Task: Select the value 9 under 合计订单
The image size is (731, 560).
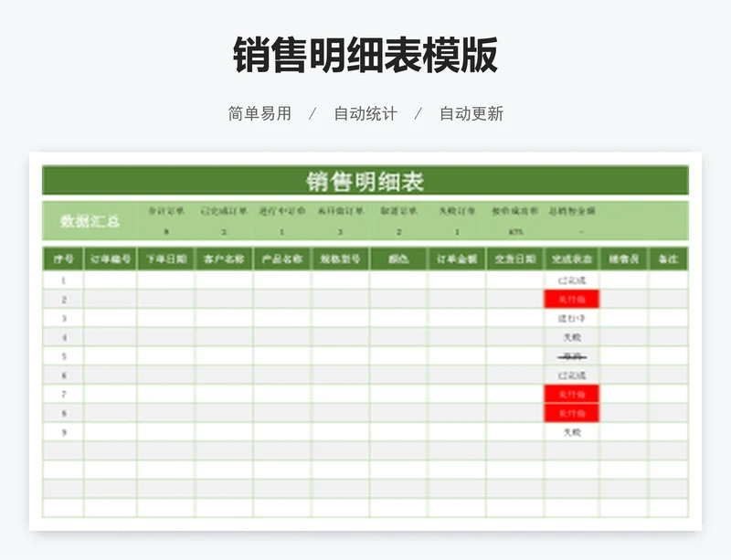Action: pyautogui.click(x=166, y=232)
